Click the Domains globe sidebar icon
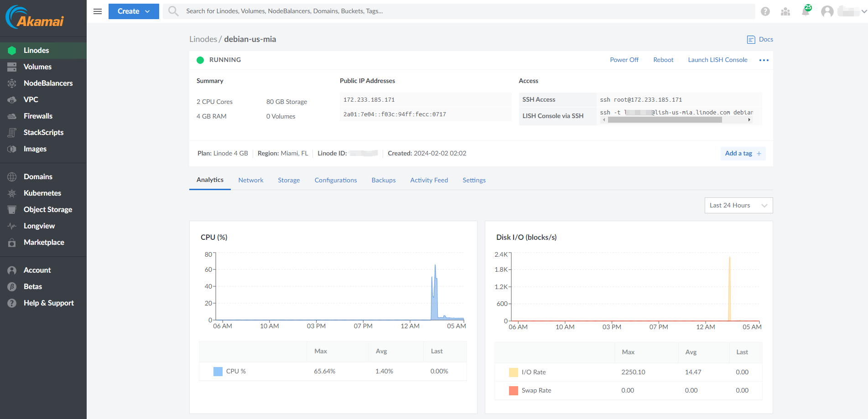 [12, 176]
